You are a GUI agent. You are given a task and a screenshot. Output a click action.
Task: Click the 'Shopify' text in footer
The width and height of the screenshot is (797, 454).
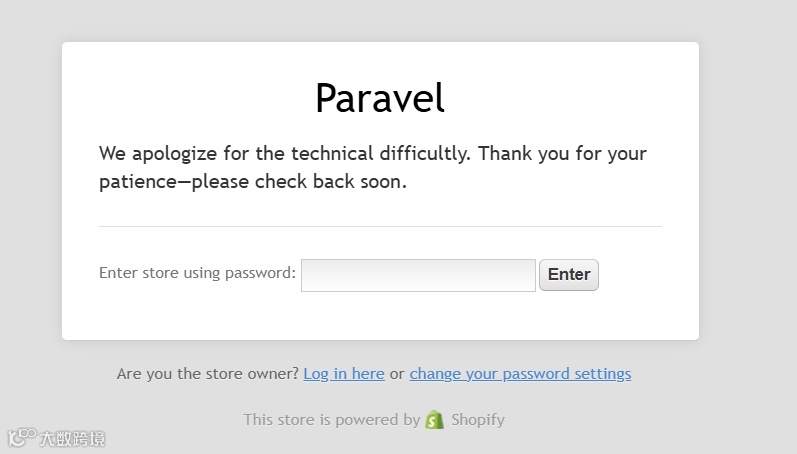477,420
